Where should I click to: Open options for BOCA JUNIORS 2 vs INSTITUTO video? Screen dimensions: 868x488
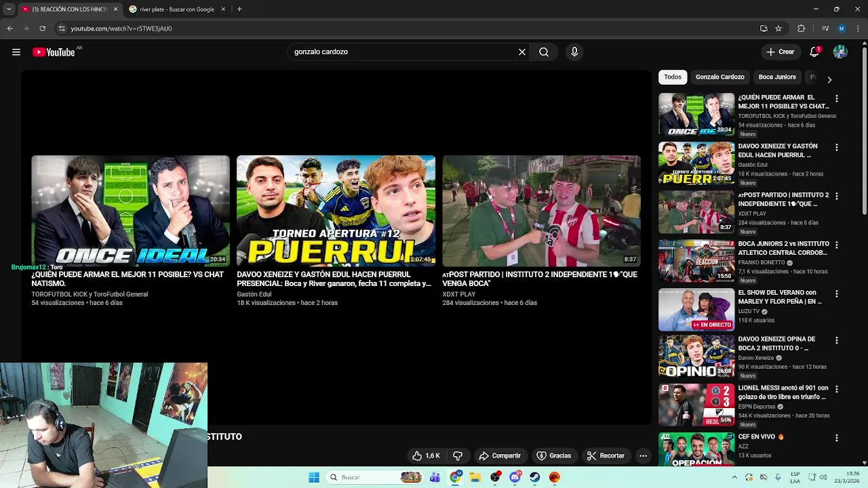point(836,245)
